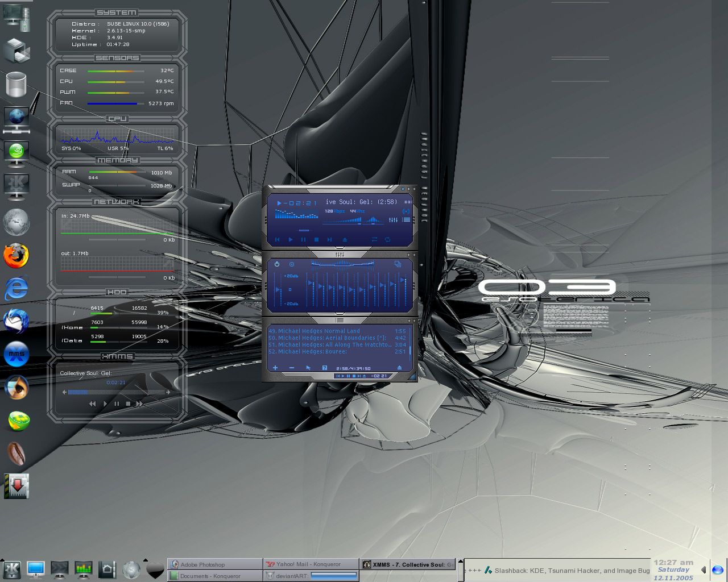Viewport: 728px width, 582px height.
Task: Open the XMMS desktop launcher icon
Action: (x=16, y=354)
